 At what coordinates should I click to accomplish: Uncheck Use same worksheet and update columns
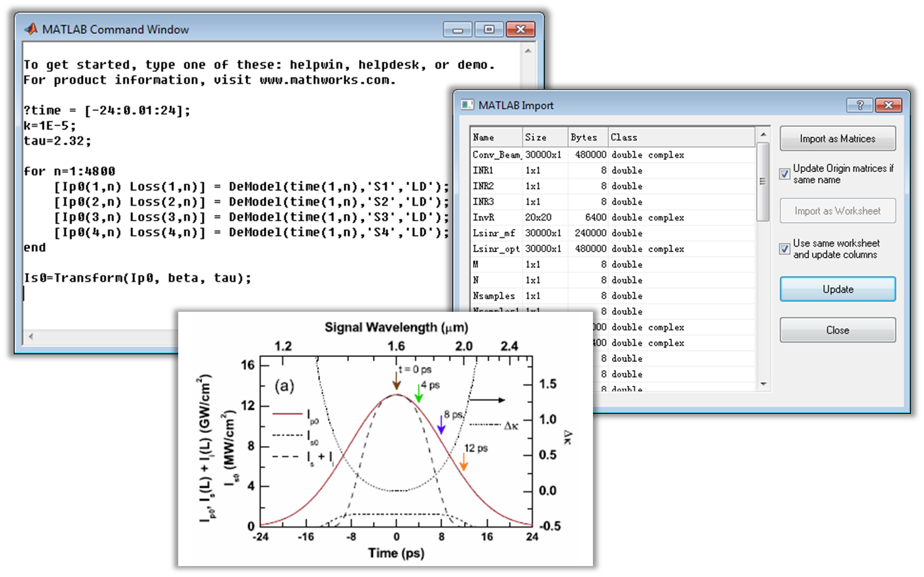click(x=786, y=249)
